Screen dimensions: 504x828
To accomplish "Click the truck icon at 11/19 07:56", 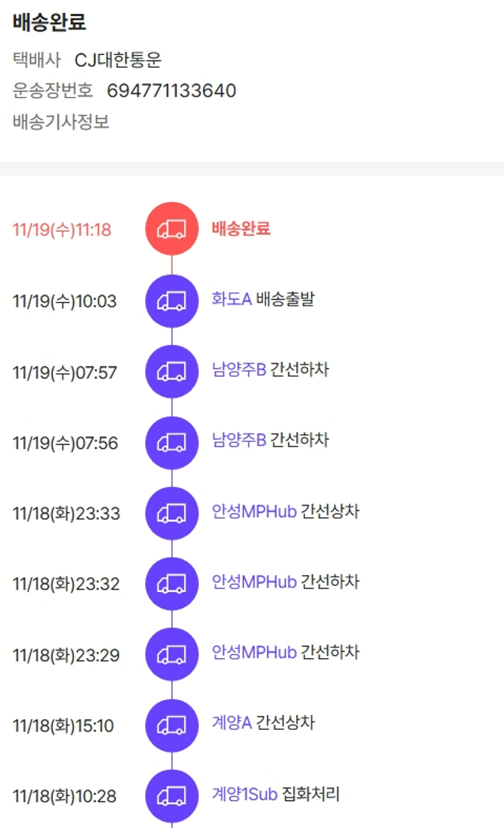I will (x=172, y=443).
